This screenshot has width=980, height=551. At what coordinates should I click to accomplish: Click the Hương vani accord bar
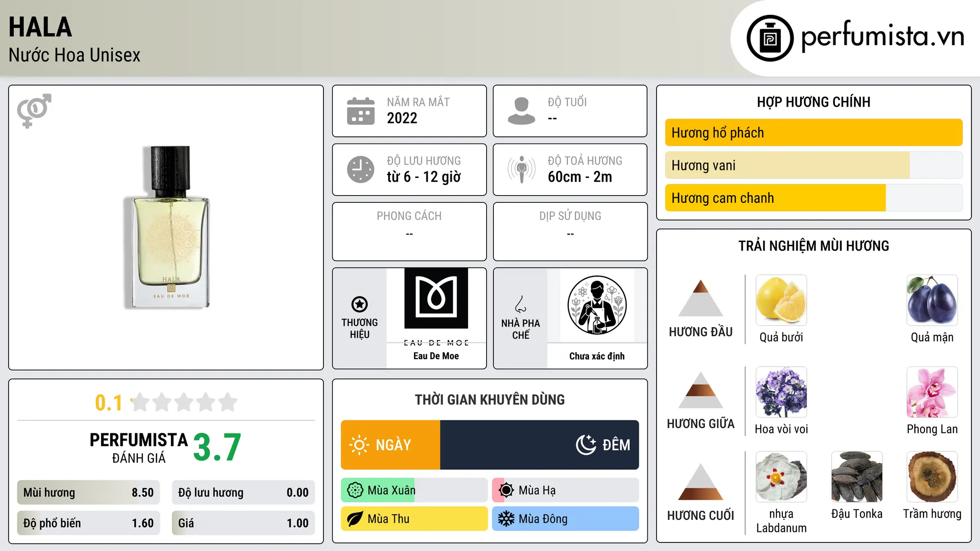point(813,165)
